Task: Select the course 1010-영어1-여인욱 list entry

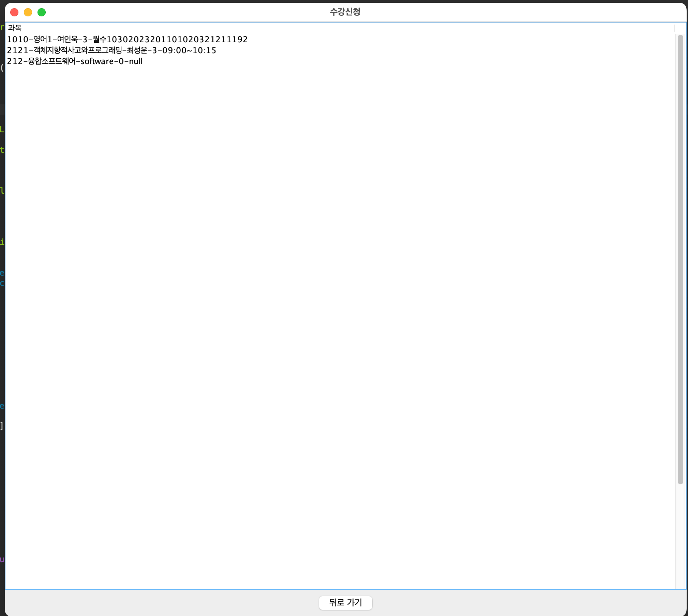Action: 128,39
